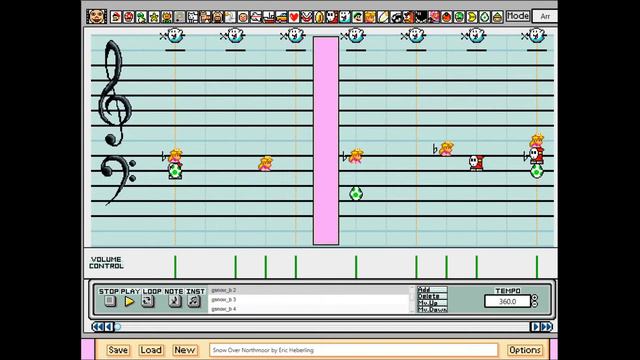Increase tempo with the plus button
This screenshot has width=640, height=360.
pyautogui.click(x=535, y=298)
